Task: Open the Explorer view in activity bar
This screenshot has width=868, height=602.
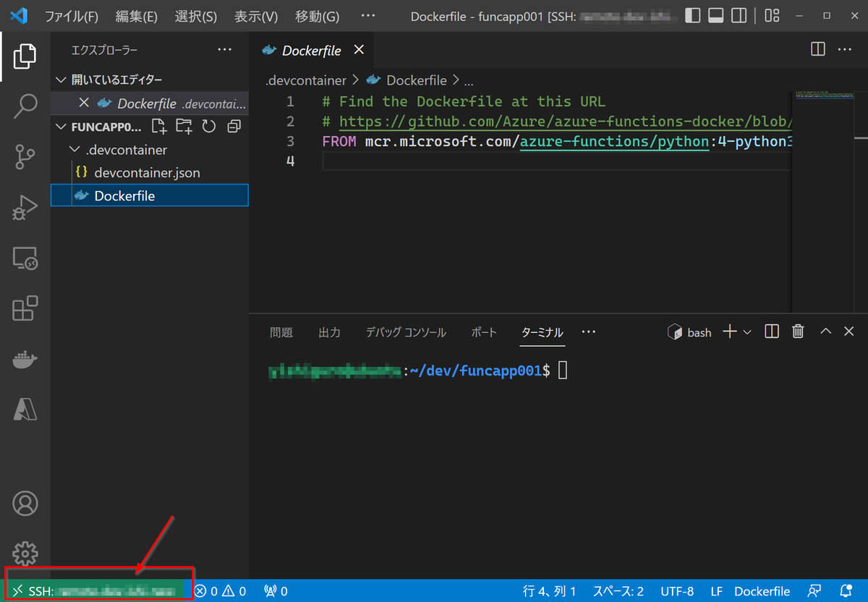Action: pyautogui.click(x=25, y=56)
